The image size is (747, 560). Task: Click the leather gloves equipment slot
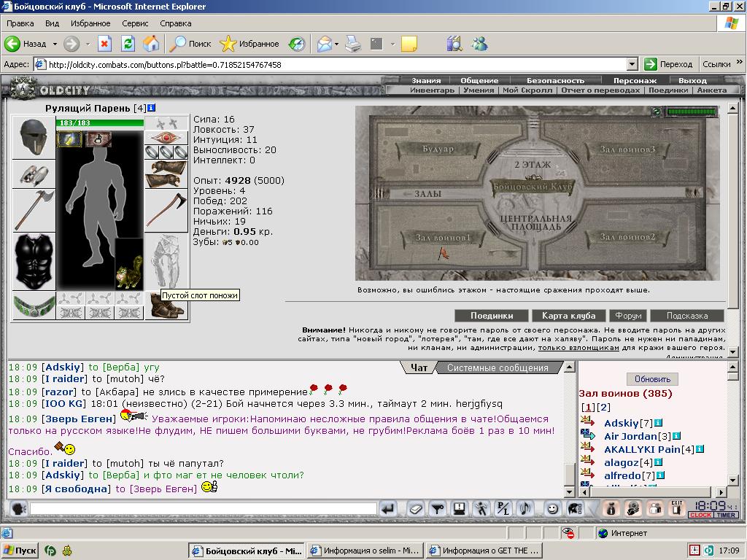(166, 174)
